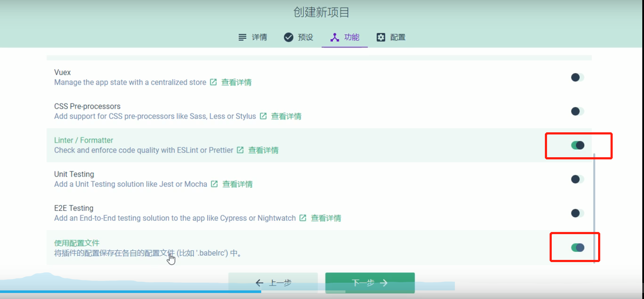Click the 预设 checkmark circle icon
Viewport: 644px width, 299px height.
click(289, 37)
